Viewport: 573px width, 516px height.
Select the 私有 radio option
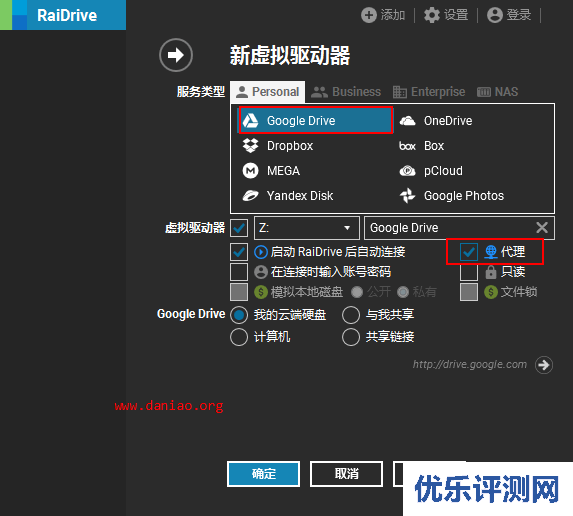(x=403, y=292)
